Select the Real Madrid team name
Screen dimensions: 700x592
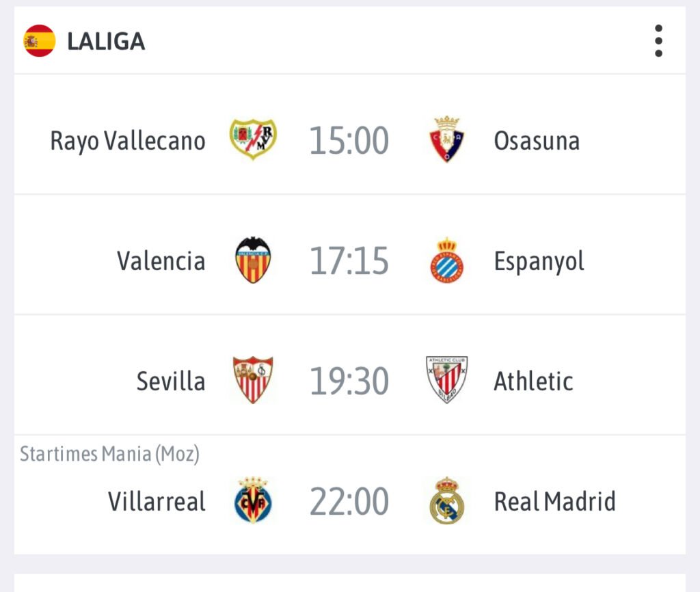[554, 502]
